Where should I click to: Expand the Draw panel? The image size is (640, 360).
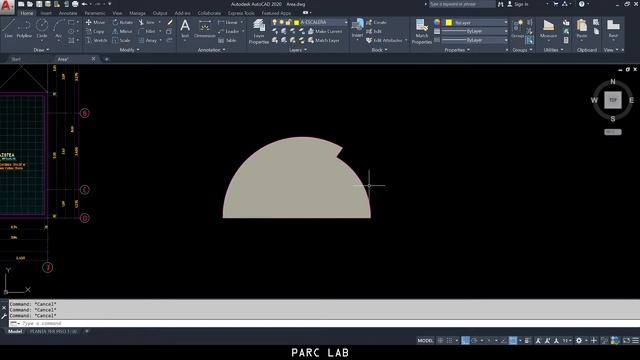point(41,50)
